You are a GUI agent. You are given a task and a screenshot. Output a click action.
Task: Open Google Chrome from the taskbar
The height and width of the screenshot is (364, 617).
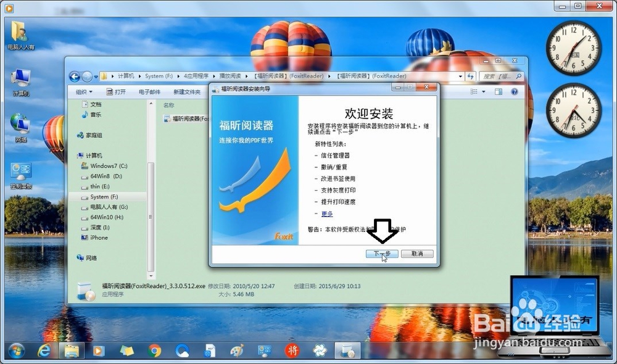pos(154,350)
